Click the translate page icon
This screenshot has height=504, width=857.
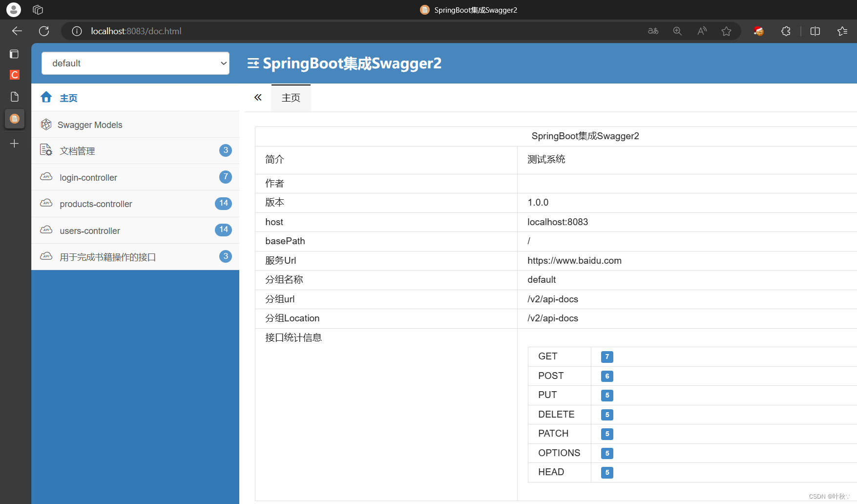click(x=653, y=31)
